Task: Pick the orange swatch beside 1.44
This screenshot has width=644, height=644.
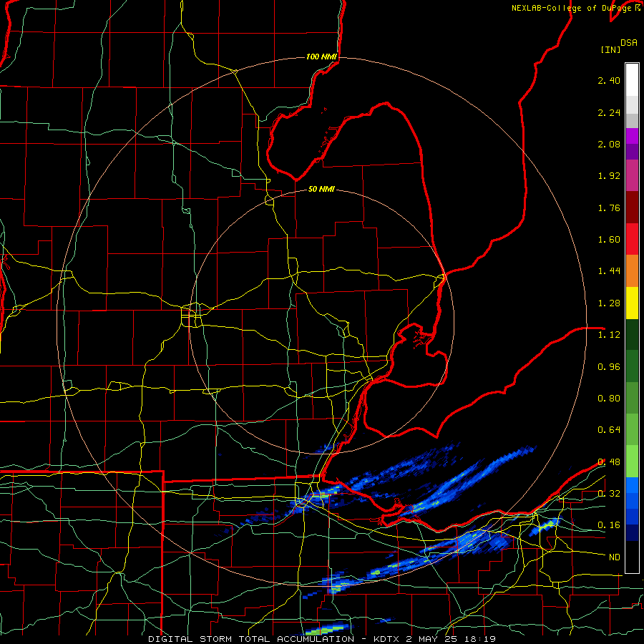Action: tap(632, 271)
